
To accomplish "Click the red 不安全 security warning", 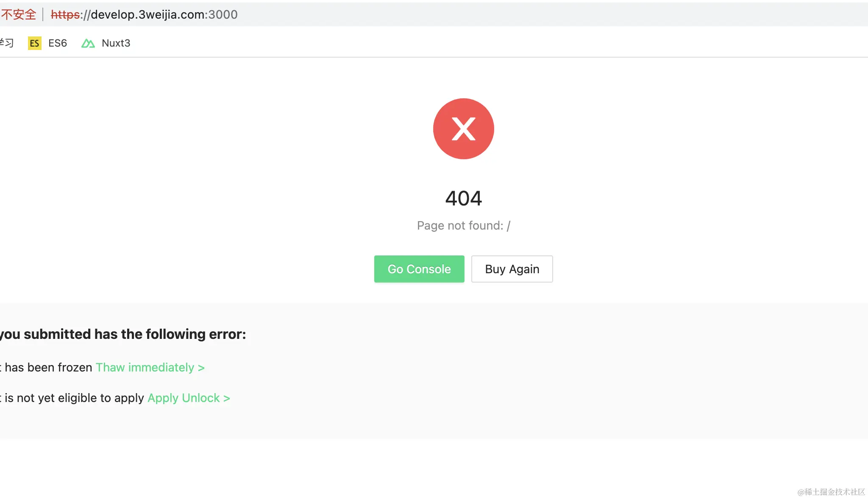I will click(19, 14).
